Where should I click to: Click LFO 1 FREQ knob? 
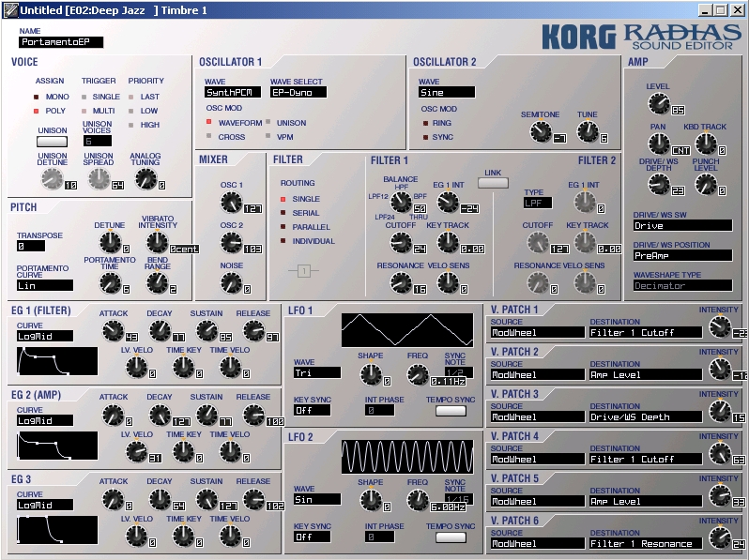point(418,375)
